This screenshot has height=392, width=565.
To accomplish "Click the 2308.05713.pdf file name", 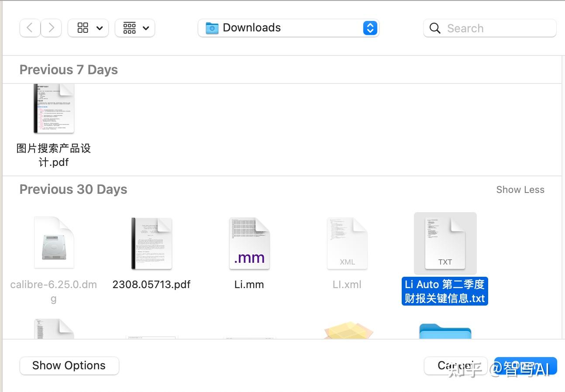I will [152, 285].
